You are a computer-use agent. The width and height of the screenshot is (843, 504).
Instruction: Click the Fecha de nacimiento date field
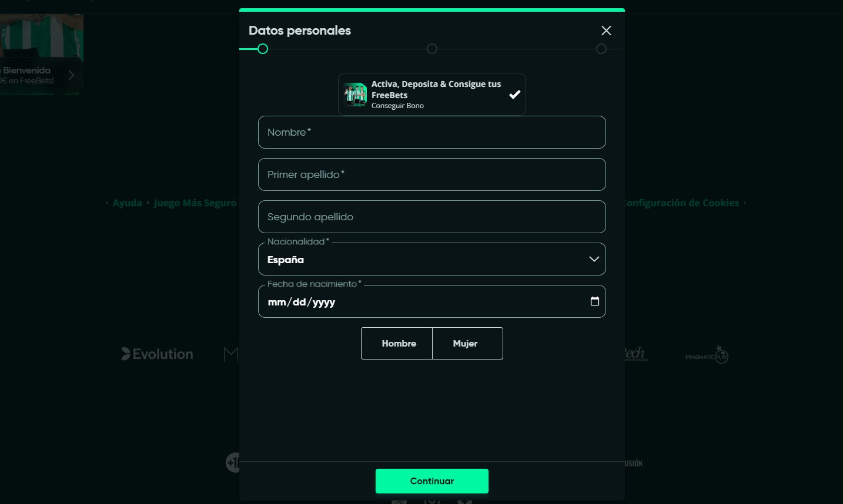tap(432, 301)
